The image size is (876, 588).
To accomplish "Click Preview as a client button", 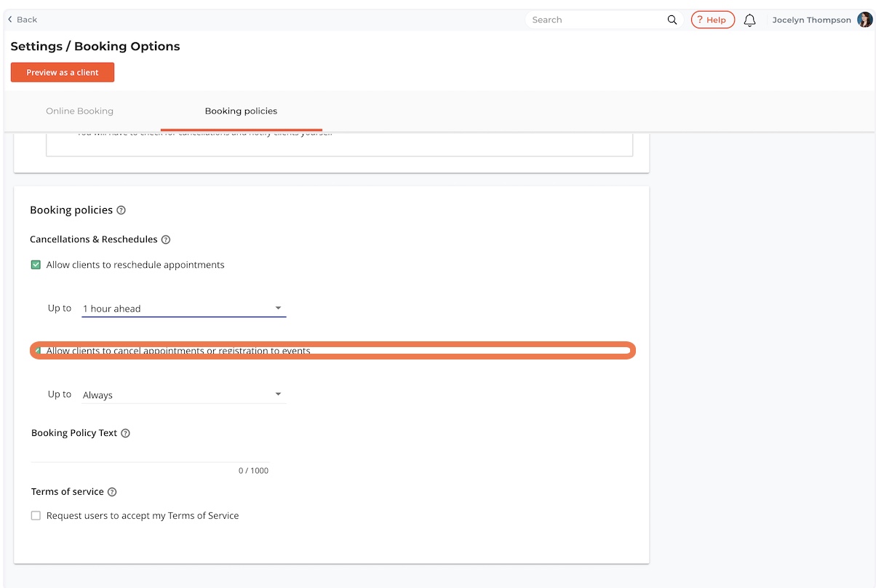I will (x=63, y=73).
